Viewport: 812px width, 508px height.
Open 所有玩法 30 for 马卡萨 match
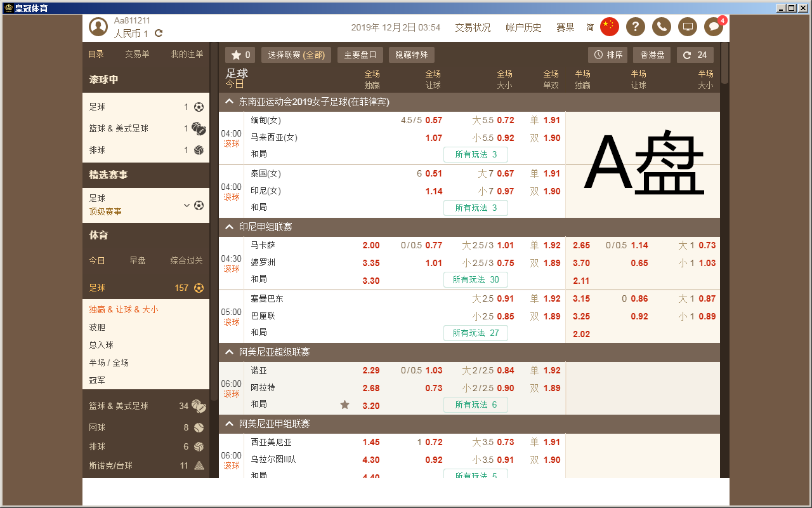click(476, 279)
